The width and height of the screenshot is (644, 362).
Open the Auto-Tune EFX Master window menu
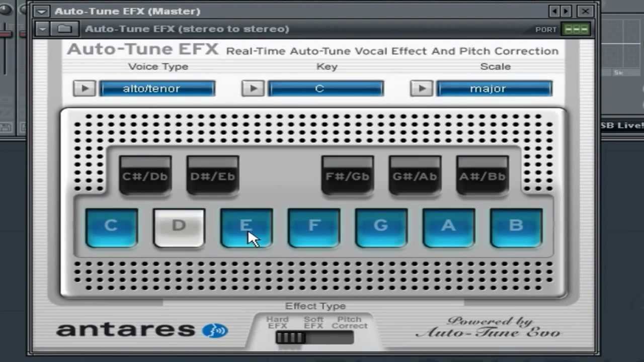click(x=42, y=11)
